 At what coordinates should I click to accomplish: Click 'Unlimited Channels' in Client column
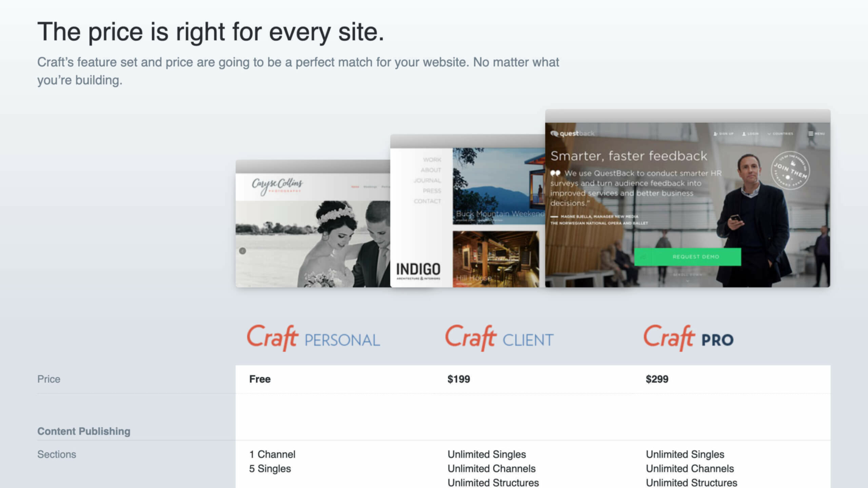492,469
